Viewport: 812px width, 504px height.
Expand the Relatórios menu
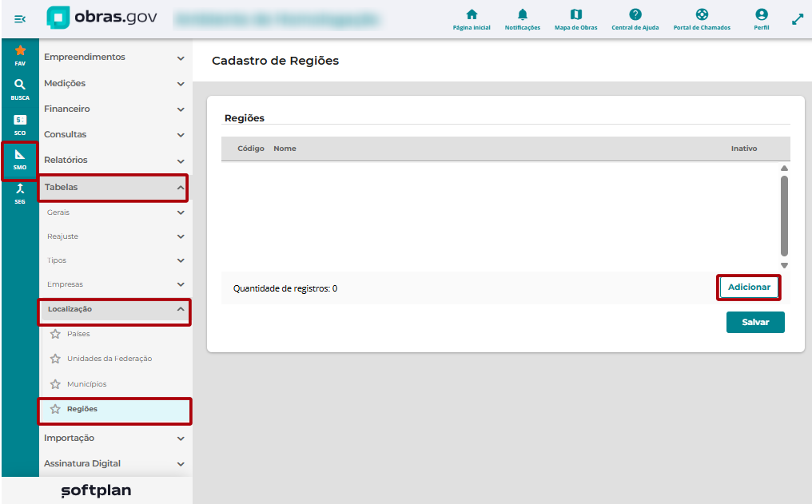114,160
